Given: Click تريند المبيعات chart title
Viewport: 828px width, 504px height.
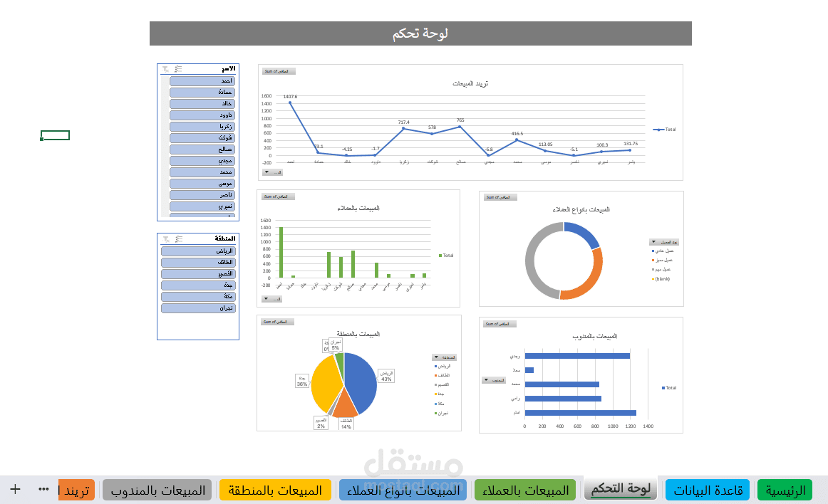Looking at the screenshot, I should coord(470,83).
